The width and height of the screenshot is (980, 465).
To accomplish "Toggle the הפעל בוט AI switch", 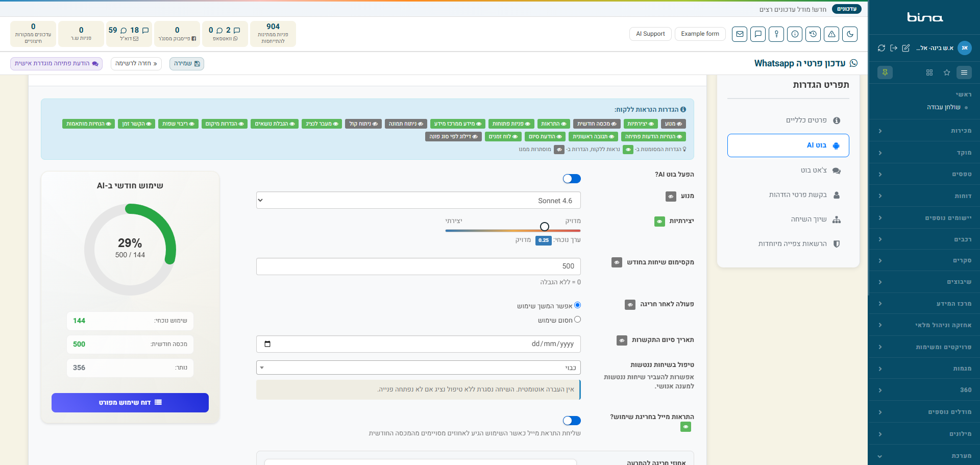I will [572, 179].
